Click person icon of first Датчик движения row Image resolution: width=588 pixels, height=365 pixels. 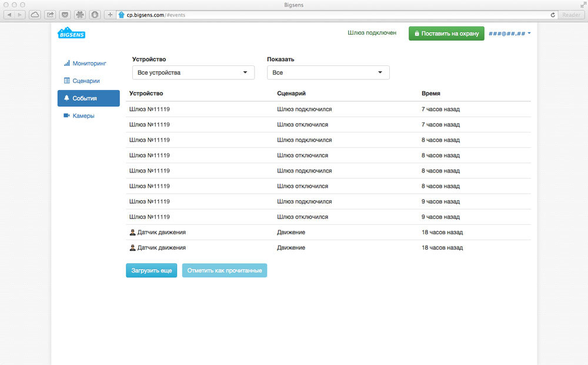coord(132,232)
